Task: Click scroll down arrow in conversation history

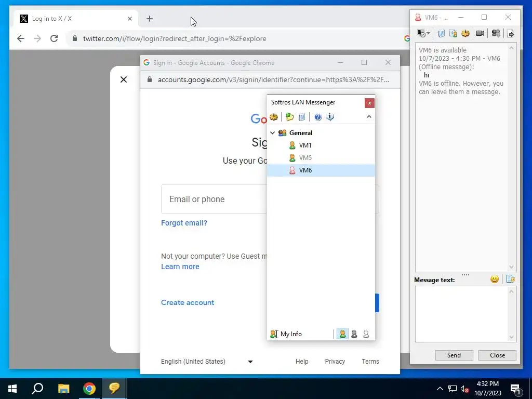Action: coord(512,267)
